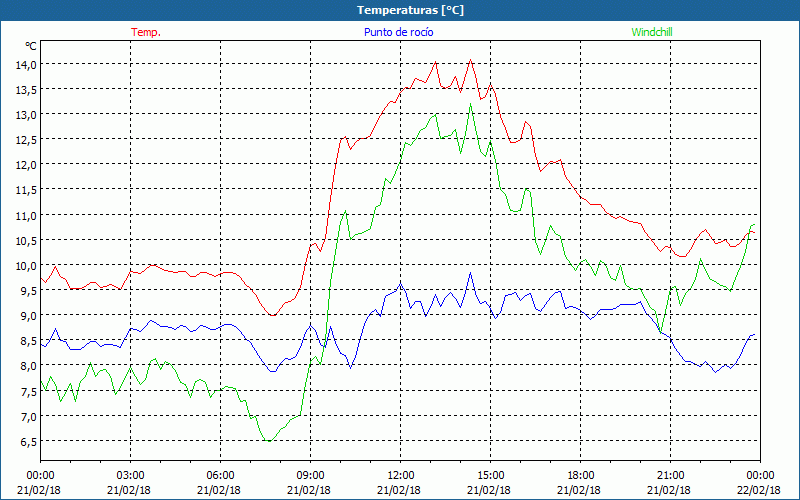Click the 9,0 y-axis value
The image size is (800, 500).
(x=29, y=316)
